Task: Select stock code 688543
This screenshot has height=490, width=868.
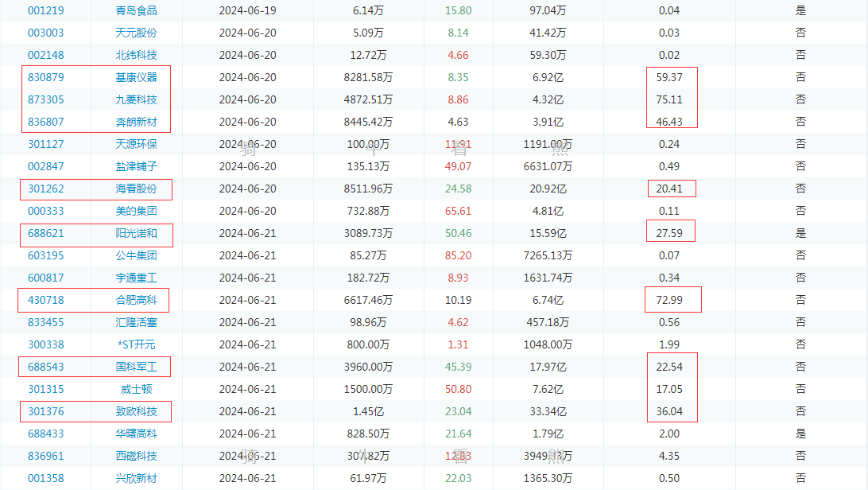Action: pos(46,367)
